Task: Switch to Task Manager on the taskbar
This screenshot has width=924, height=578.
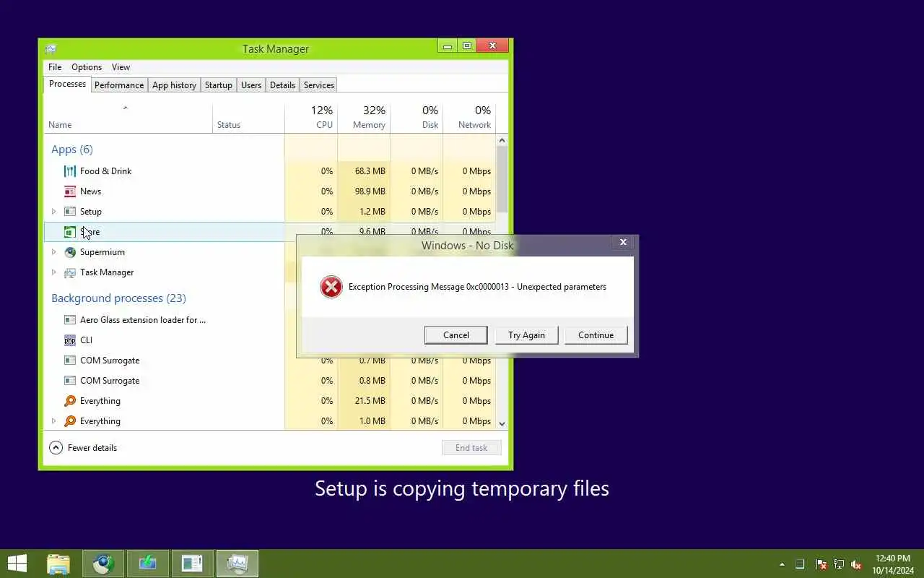Action: [237, 564]
